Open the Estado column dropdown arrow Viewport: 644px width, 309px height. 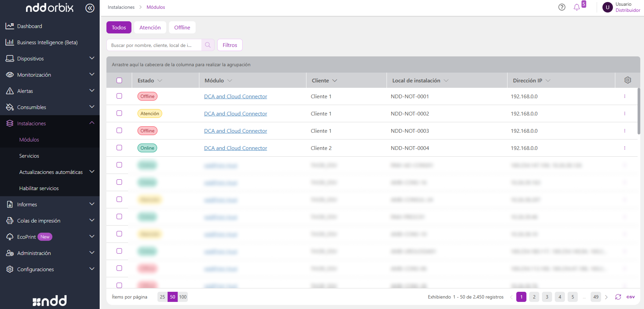(160, 81)
